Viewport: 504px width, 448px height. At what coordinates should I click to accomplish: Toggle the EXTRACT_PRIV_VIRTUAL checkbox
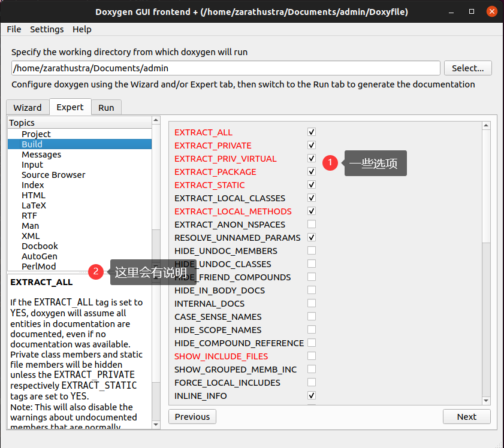click(x=311, y=158)
